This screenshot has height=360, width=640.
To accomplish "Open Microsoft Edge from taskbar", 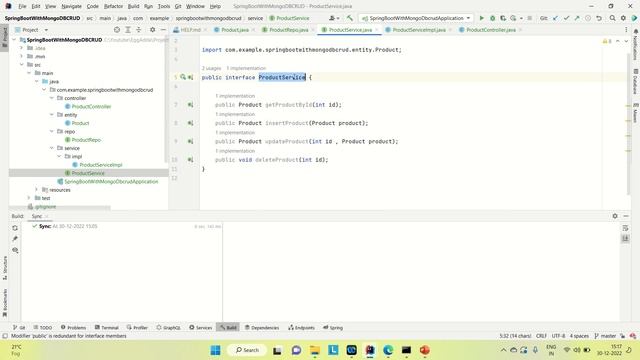I will (x=388, y=350).
